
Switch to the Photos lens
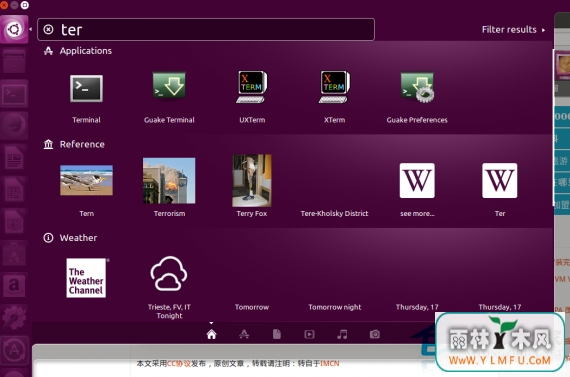coord(375,334)
